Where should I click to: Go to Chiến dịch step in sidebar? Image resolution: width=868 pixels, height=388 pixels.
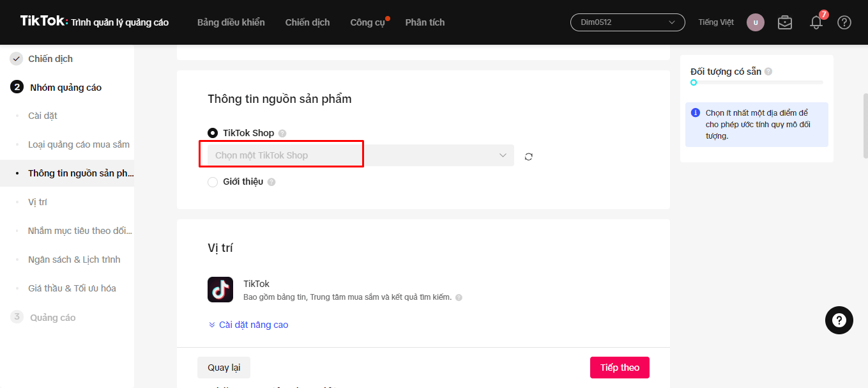[x=50, y=59]
